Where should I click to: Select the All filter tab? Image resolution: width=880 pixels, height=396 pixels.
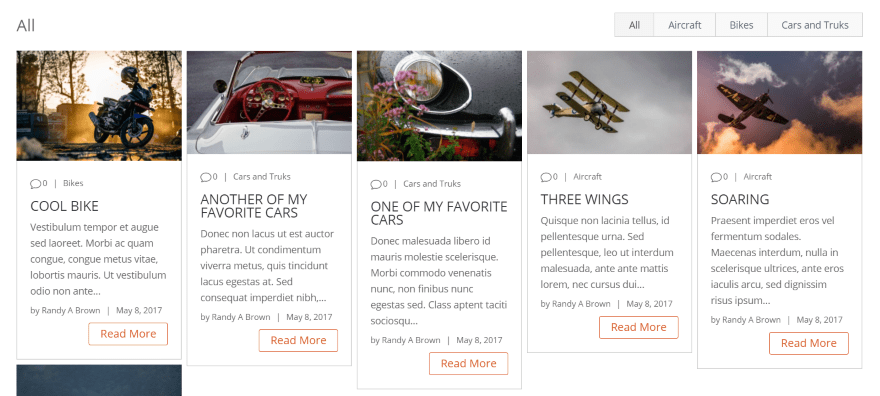click(x=634, y=25)
